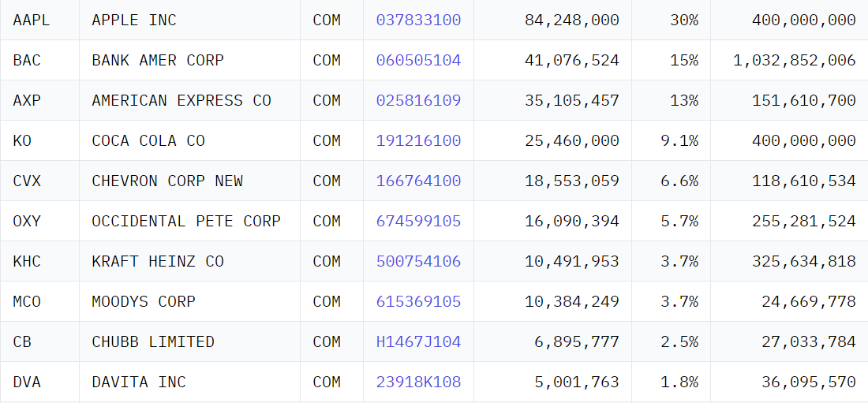The image size is (868, 403).
Task: Select the value 41,076,524
Action: tap(572, 60)
